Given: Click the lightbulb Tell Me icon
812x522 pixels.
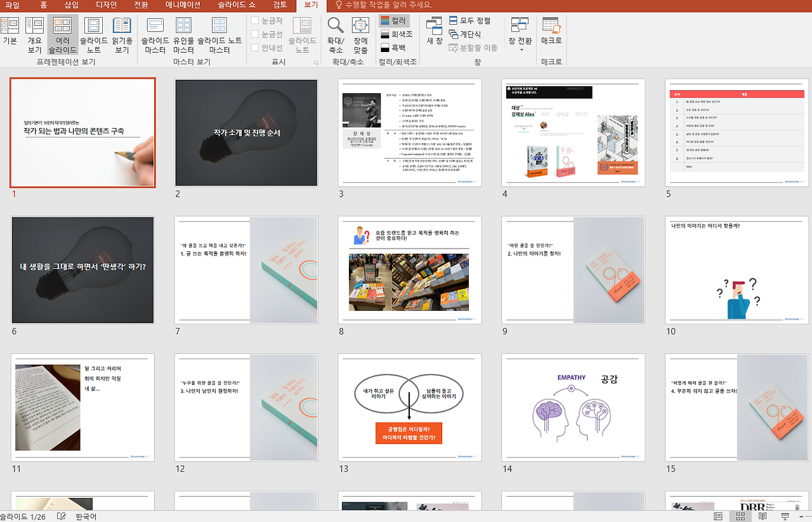Looking at the screenshot, I should point(339,5).
